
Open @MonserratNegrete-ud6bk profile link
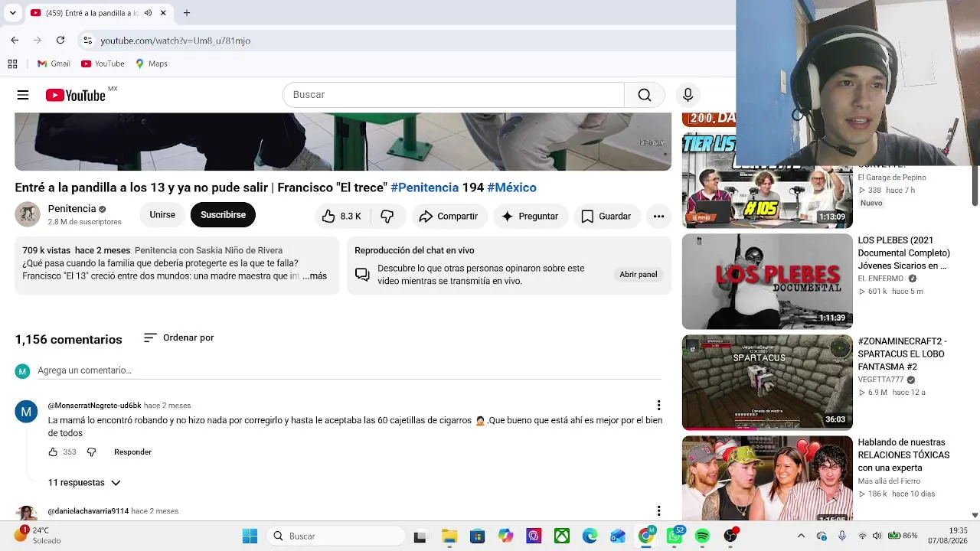pos(95,406)
